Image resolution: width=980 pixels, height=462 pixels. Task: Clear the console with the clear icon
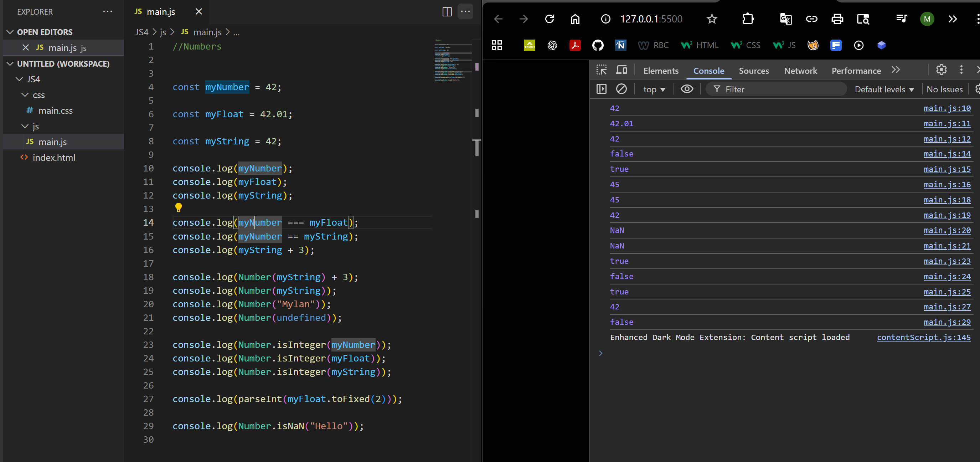click(621, 89)
